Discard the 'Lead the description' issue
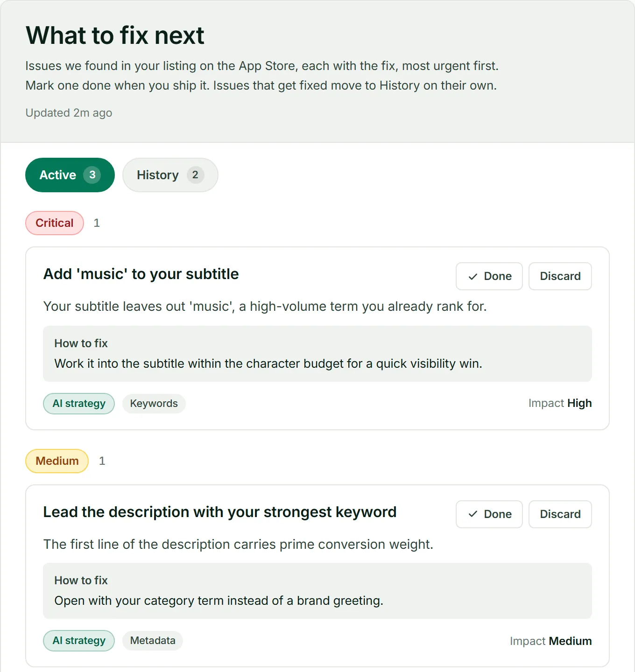 (x=560, y=514)
